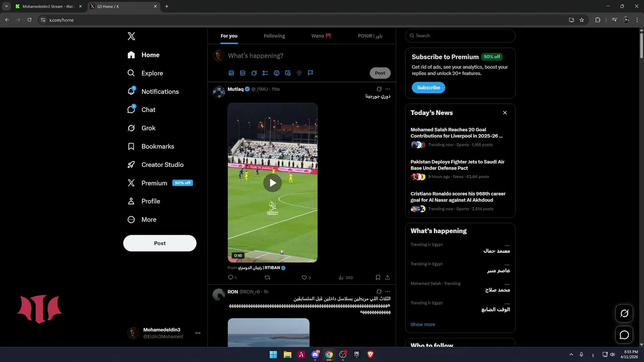Click the large Post button in the sidebar
Screen dimensions: 644x362
tap(159, 243)
